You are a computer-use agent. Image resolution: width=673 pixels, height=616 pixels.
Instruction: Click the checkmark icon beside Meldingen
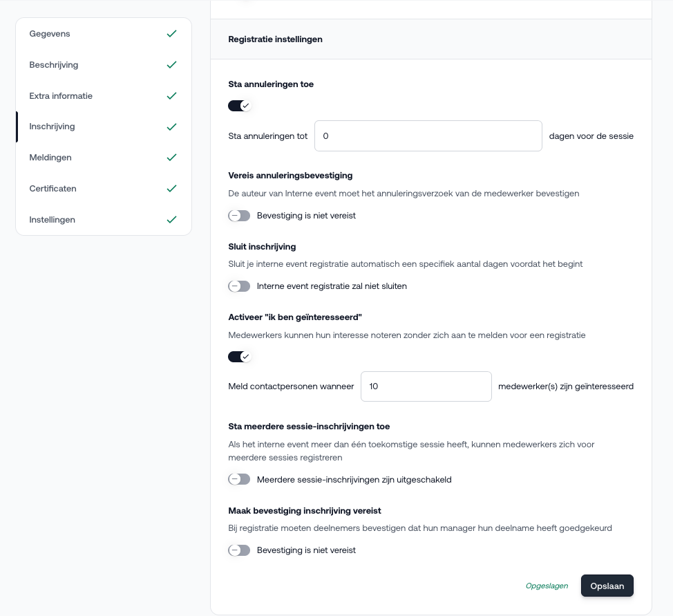[171, 158]
